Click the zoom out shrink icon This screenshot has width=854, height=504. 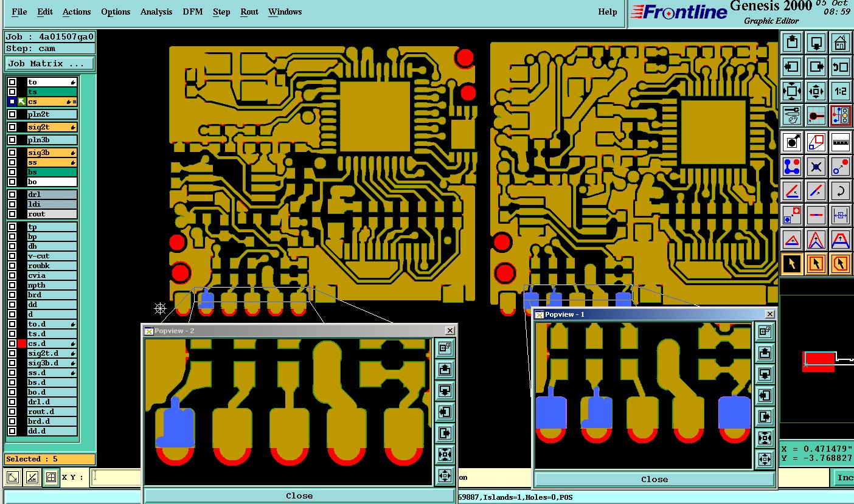click(x=816, y=91)
